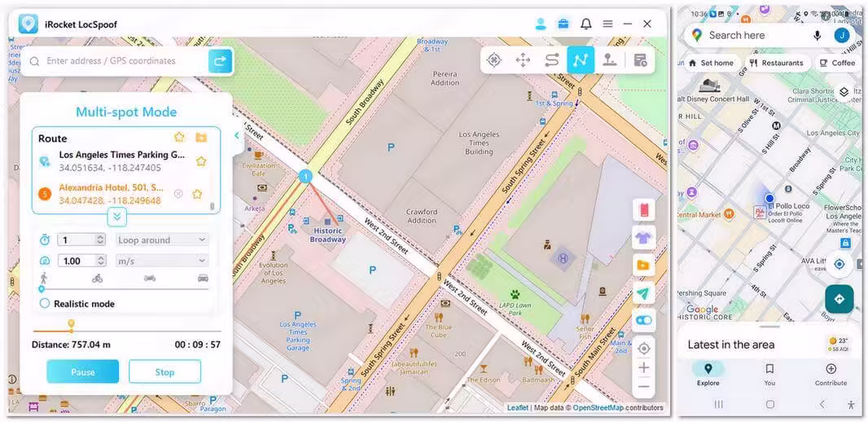Click the route progress slider marker

[71, 324]
